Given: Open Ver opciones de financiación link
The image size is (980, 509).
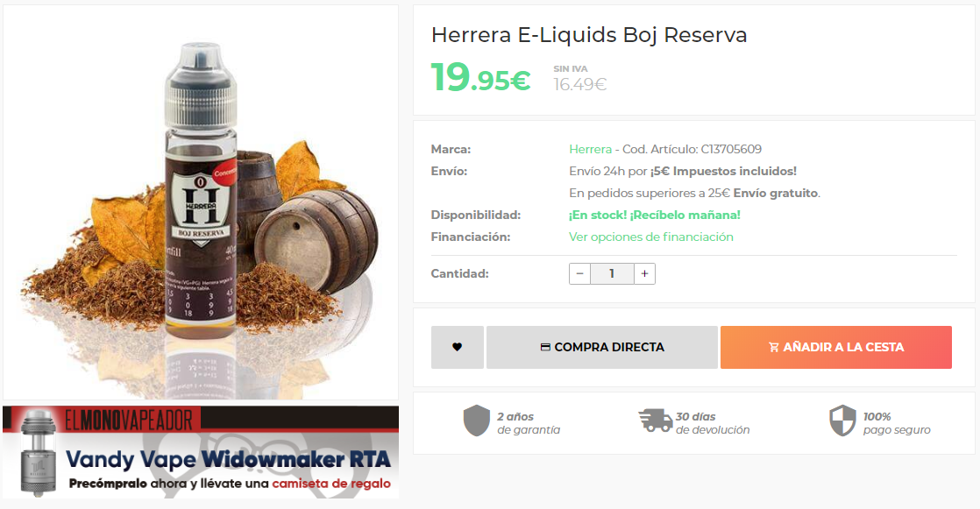Looking at the screenshot, I should tap(650, 237).
